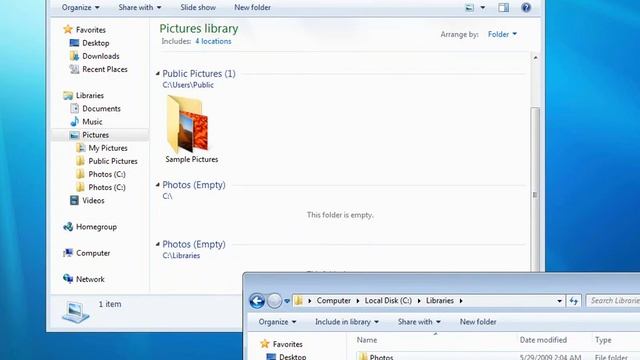Click the change view icon
The height and width of the screenshot is (360, 640).
(x=470, y=7)
